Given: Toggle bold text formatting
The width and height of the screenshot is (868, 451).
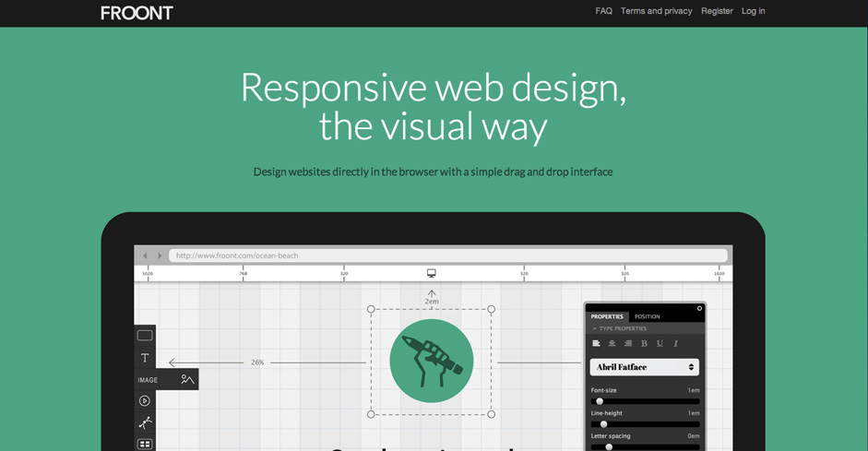Looking at the screenshot, I should click(644, 343).
